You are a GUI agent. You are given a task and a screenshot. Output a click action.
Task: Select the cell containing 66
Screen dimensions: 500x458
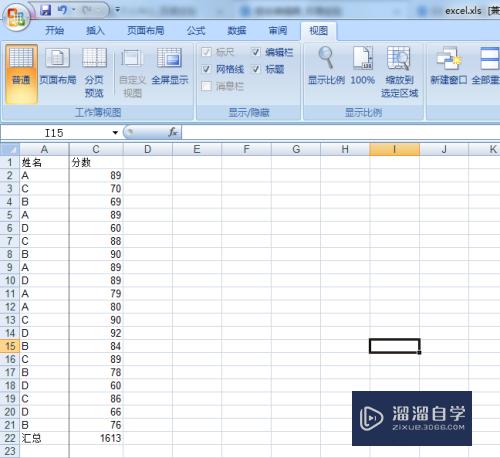pos(96,412)
